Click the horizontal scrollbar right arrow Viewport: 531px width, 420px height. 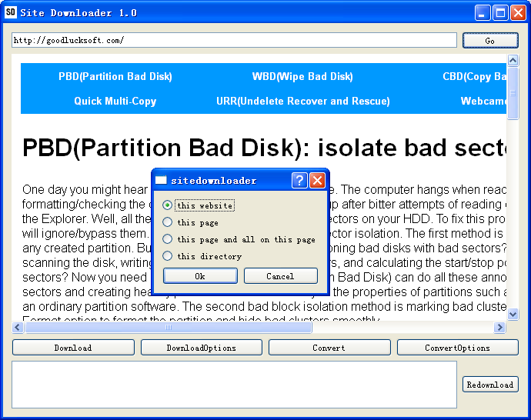pyautogui.click(x=499, y=328)
